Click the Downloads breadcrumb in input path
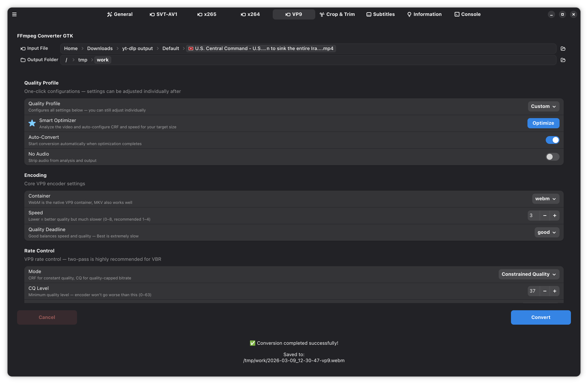Image resolution: width=588 pixels, height=384 pixels. click(x=100, y=49)
